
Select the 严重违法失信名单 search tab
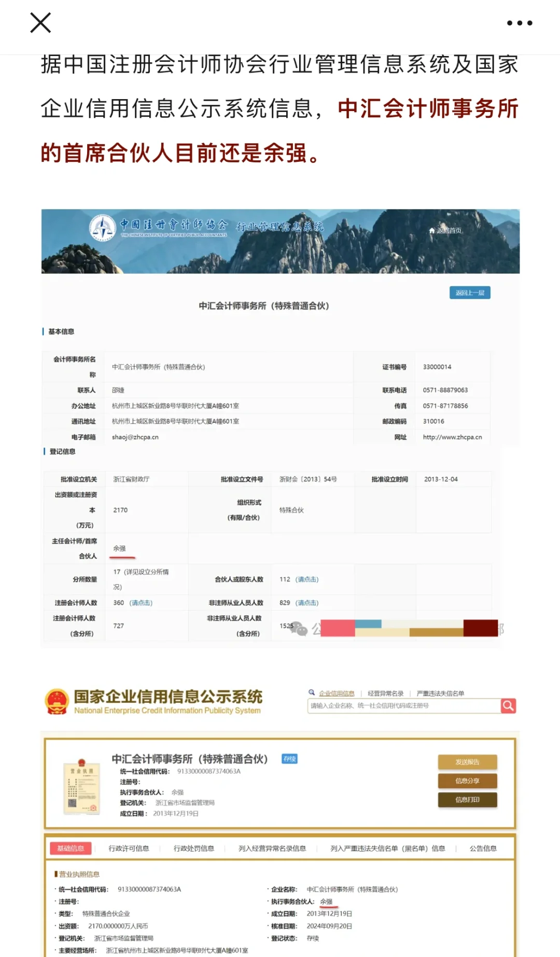point(440,694)
